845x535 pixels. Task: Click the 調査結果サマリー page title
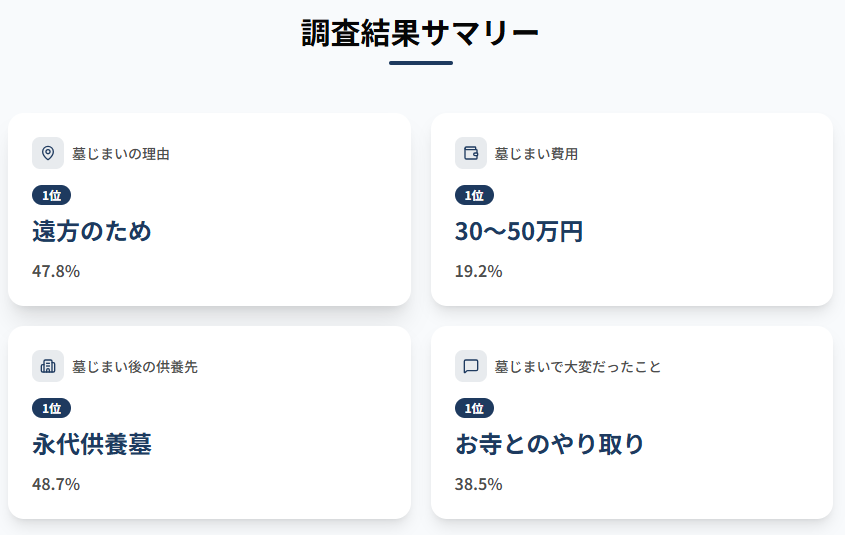click(x=420, y=33)
